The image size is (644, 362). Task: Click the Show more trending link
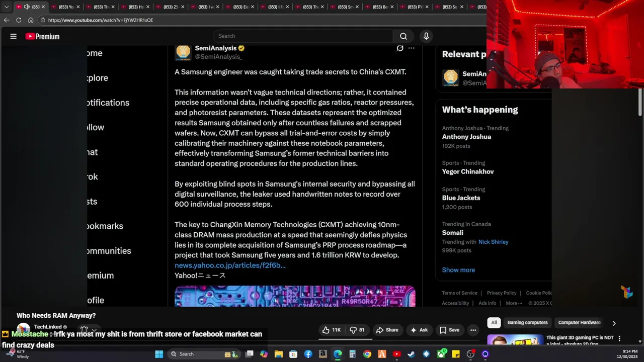[458, 270]
